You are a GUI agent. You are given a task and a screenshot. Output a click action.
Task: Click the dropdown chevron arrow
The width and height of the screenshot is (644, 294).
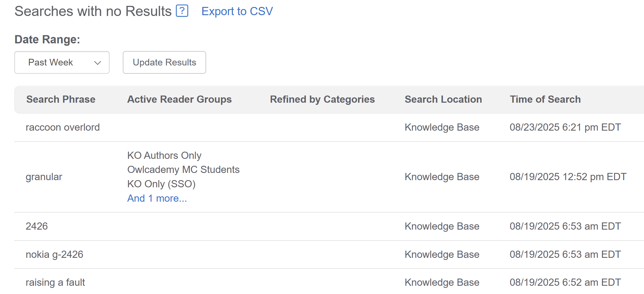[98, 63]
